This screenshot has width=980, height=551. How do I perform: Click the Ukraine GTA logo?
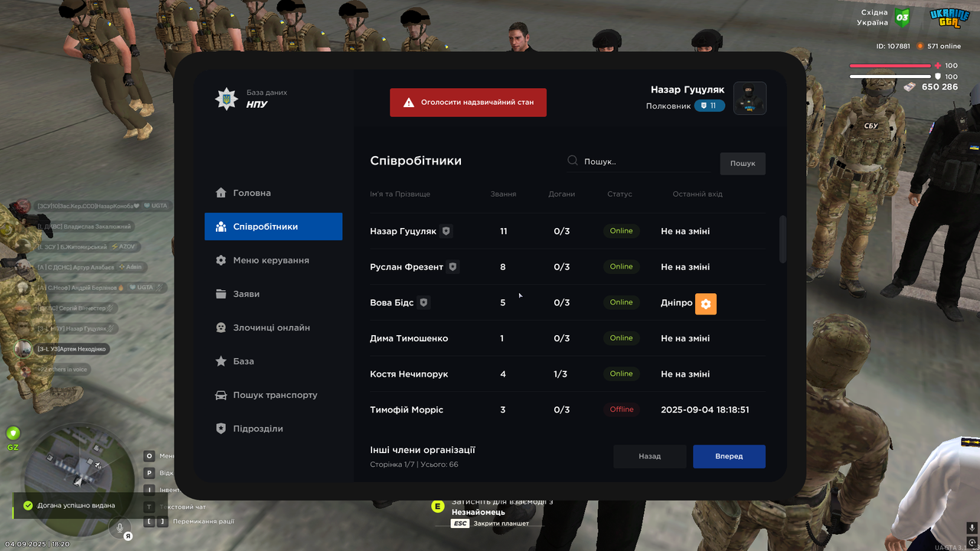pyautogui.click(x=949, y=18)
